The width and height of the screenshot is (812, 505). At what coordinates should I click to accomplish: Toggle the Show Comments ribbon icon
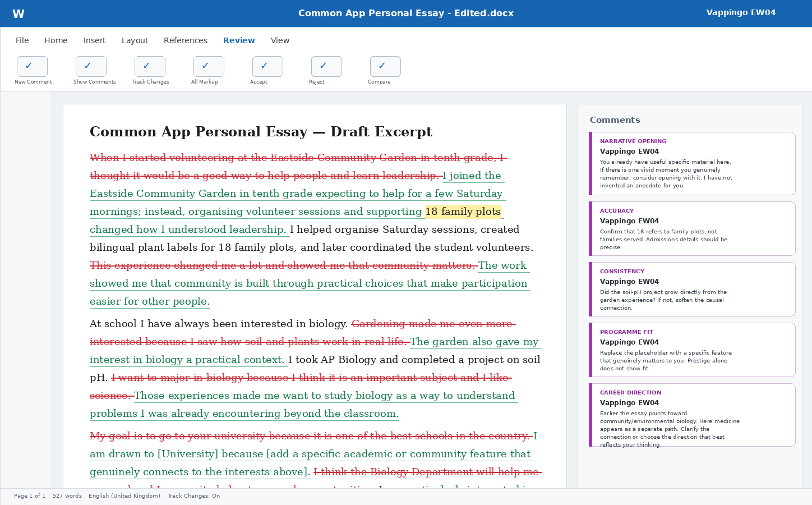coord(91,66)
